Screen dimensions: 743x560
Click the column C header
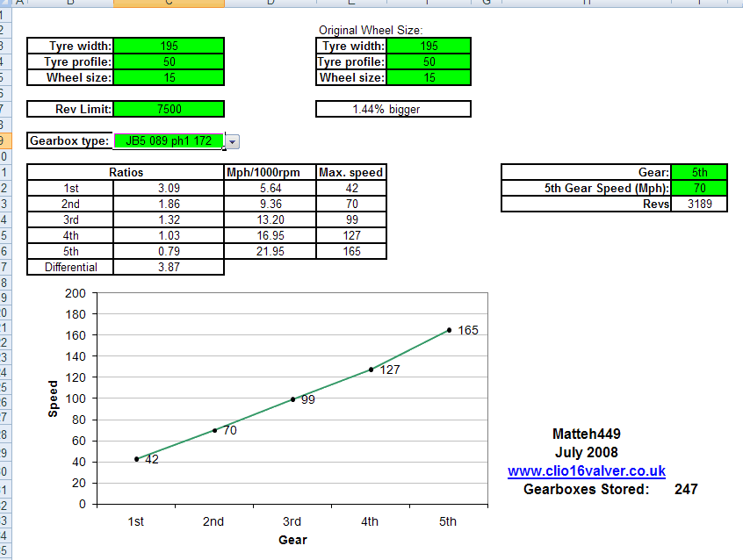(x=169, y=4)
